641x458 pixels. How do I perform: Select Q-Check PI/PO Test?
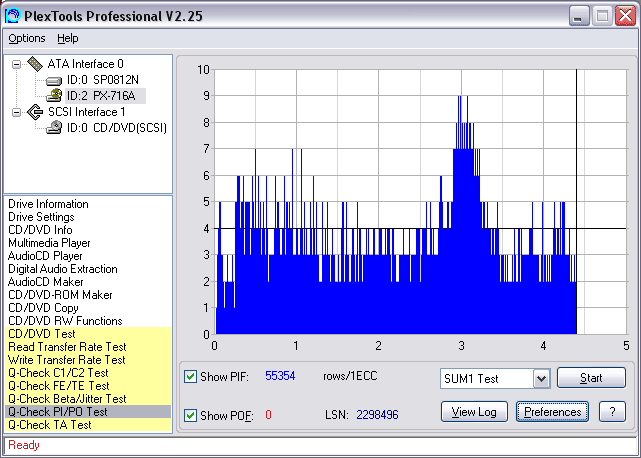pos(88,412)
